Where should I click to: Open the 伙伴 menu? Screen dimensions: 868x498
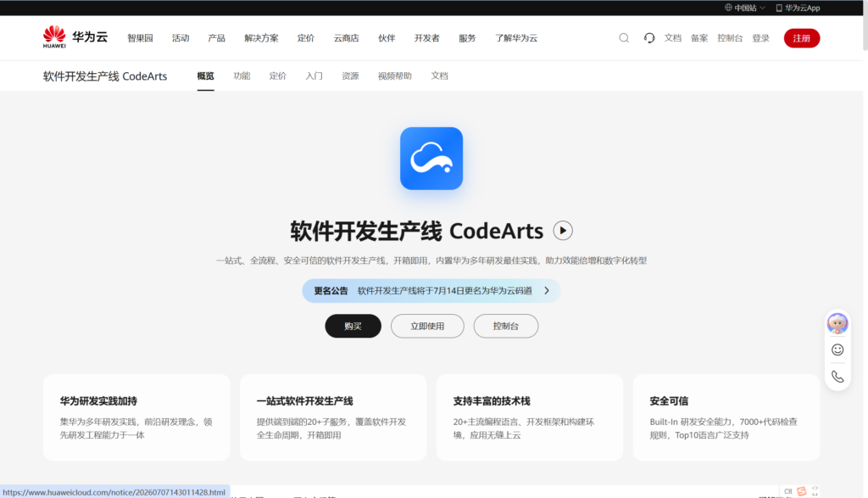pos(387,37)
